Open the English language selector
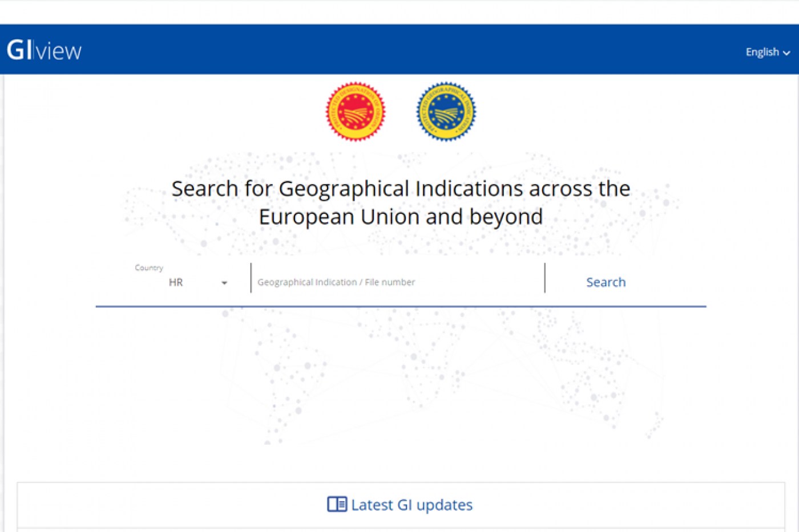This screenshot has width=799, height=532. coord(762,52)
